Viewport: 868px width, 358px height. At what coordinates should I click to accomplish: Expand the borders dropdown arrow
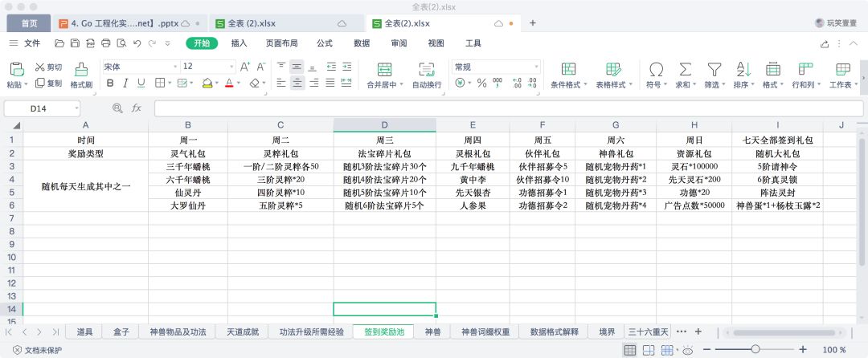[x=170, y=83]
